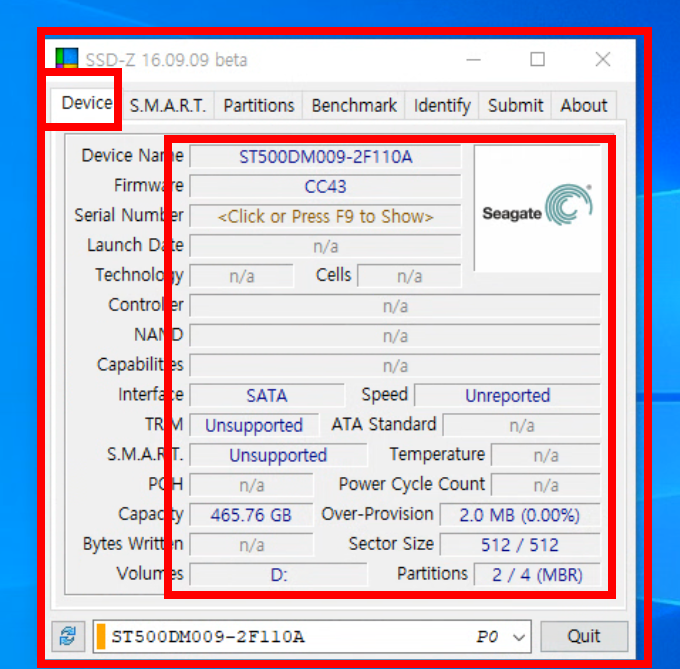Close the SSD-Z window
Screen dimensions: 680x669
tap(603, 59)
